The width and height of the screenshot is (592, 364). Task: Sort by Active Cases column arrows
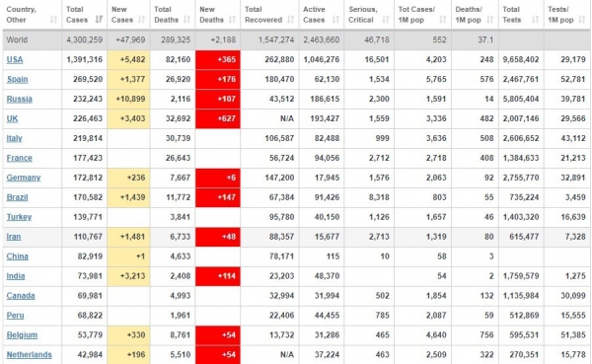(x=335, y=20)
